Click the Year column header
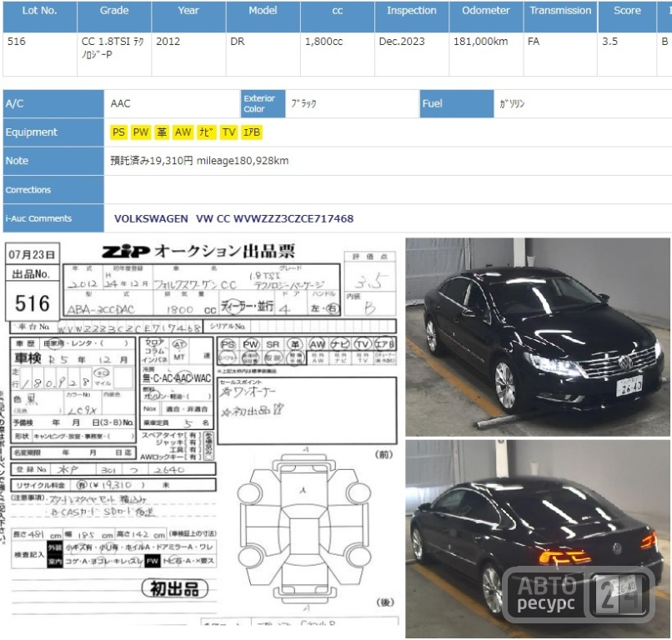This screenshot has width=672, height=640. (188, 17)
